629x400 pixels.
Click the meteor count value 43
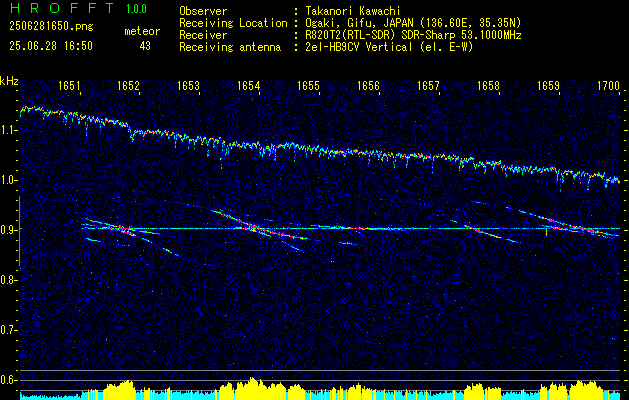[x=145, y=46]
